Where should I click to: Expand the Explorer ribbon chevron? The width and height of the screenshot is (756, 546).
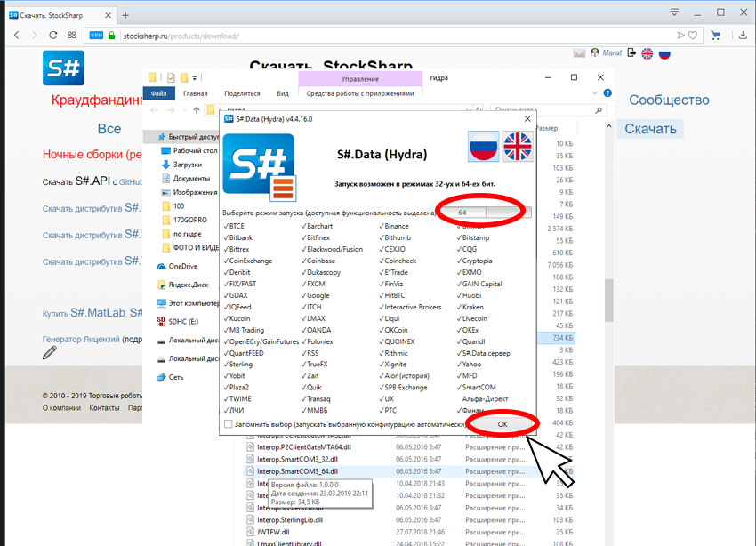(x=594, y=93)
